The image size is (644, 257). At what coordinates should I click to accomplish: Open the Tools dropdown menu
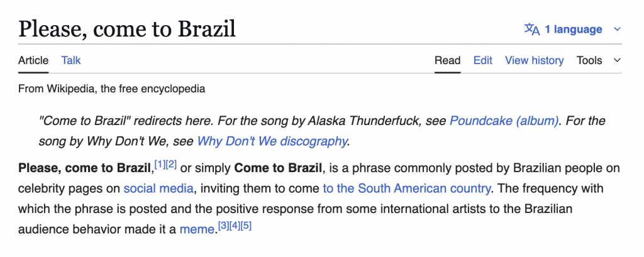[x=598, y=60]
